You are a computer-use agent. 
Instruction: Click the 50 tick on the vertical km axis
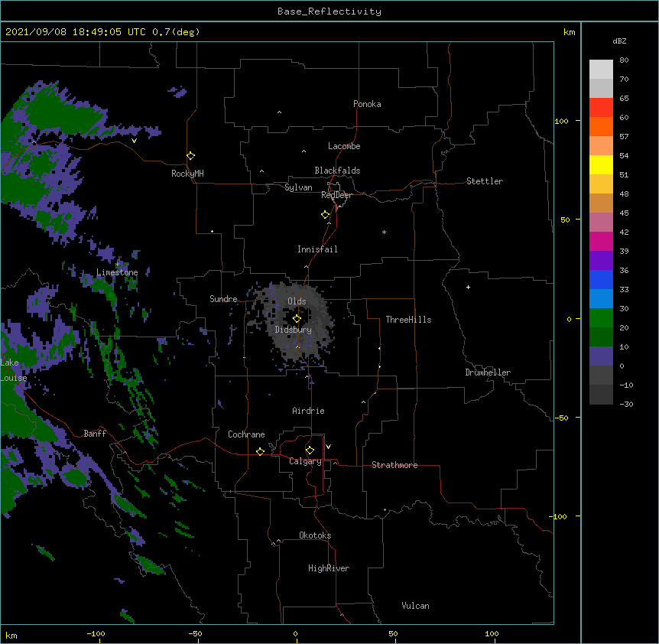pos(565,220)
